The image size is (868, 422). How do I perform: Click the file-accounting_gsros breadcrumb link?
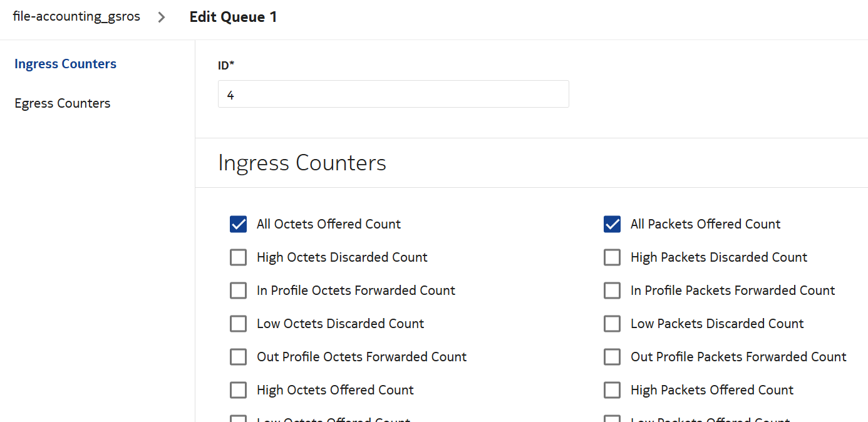(x=76, y=17)
